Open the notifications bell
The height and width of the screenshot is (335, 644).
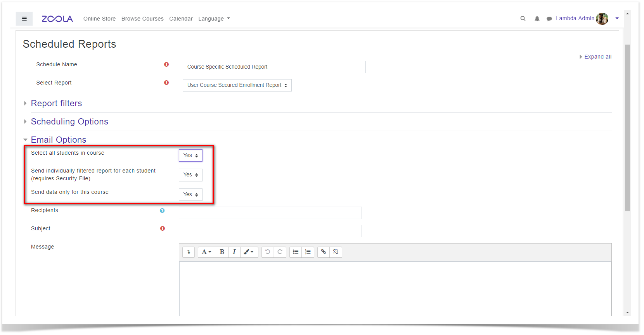[x=537, y=19]
